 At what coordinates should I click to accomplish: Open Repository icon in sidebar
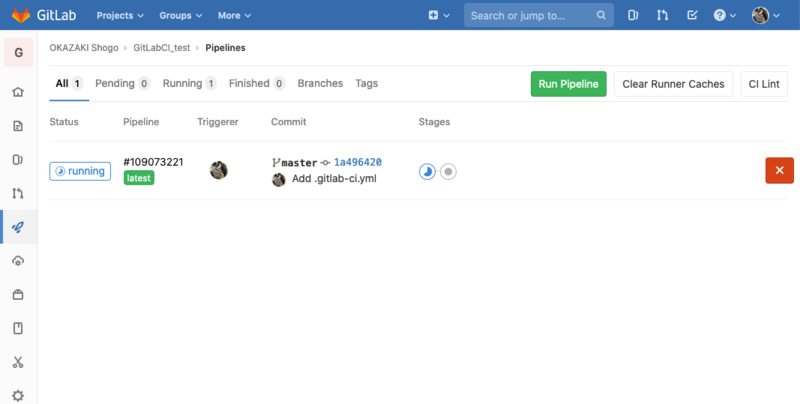18,126
